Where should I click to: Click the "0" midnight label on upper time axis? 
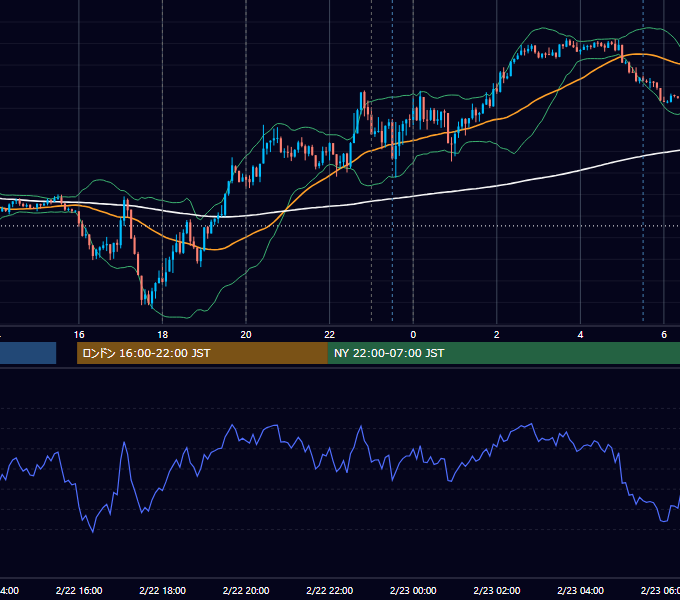tap(413, 335)
